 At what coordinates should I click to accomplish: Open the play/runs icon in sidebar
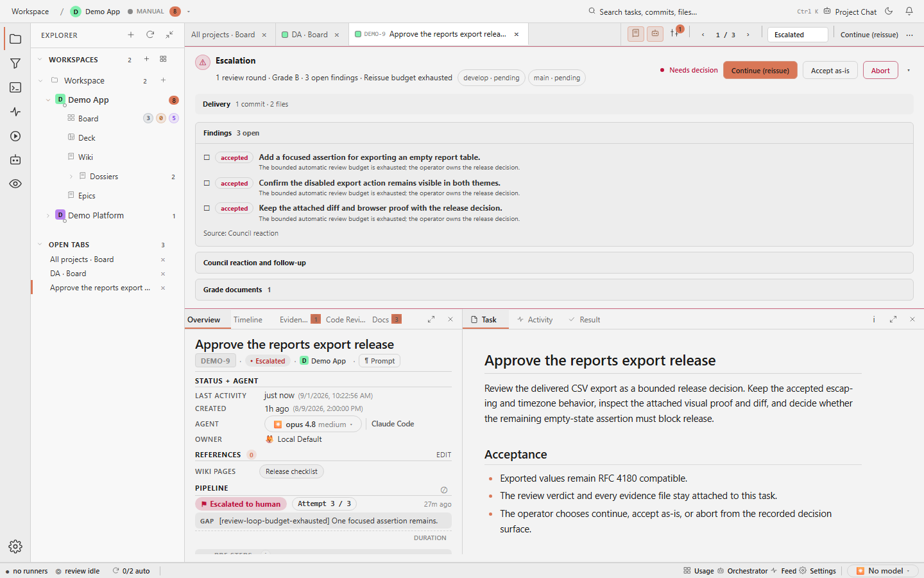point(15,136)
